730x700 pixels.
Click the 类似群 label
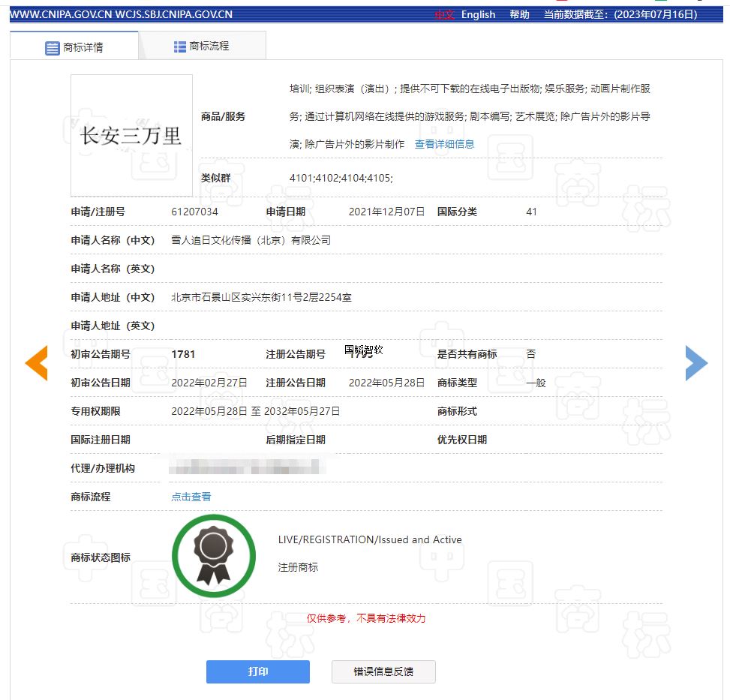[215, 178]
